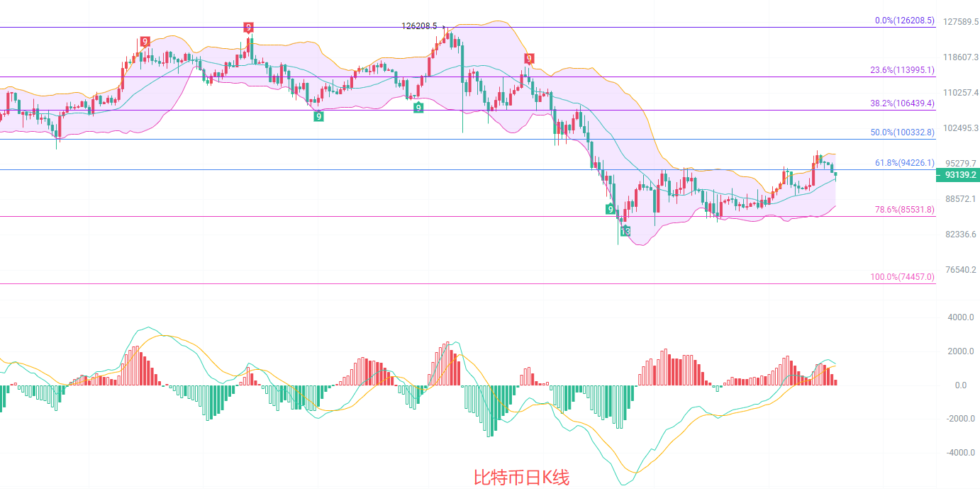
Task: Click the 127589.5 price axis label
Action: tap(957, 22)
